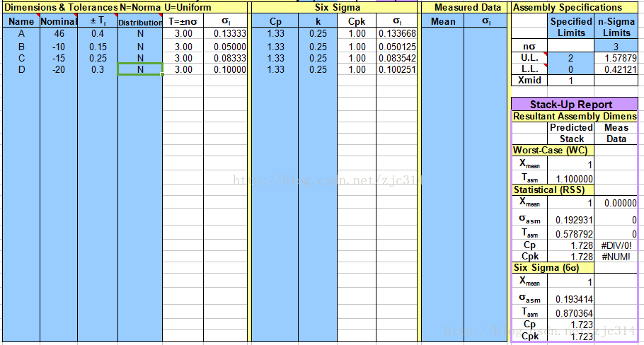Image resolution: width=644 pixels, height=345 pixels.
Task: Select the Specified Limits header cell
Action: (x=571, y=27)
